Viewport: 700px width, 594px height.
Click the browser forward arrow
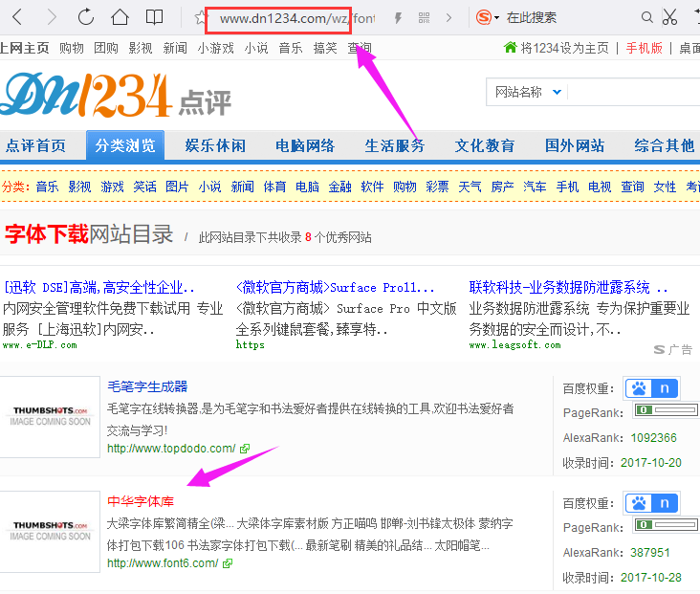pos(52,17)
